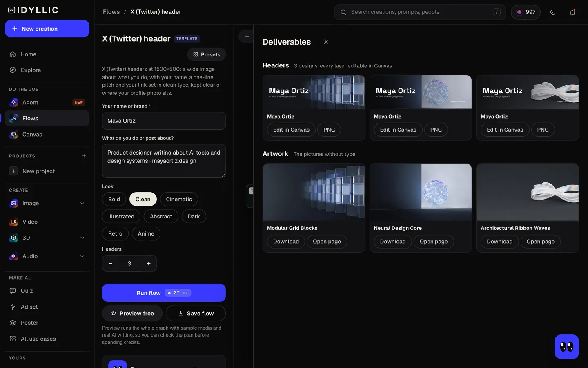Click the plus tab beside flow panel
Screen dimensions: 588x368
click(247, 36)
